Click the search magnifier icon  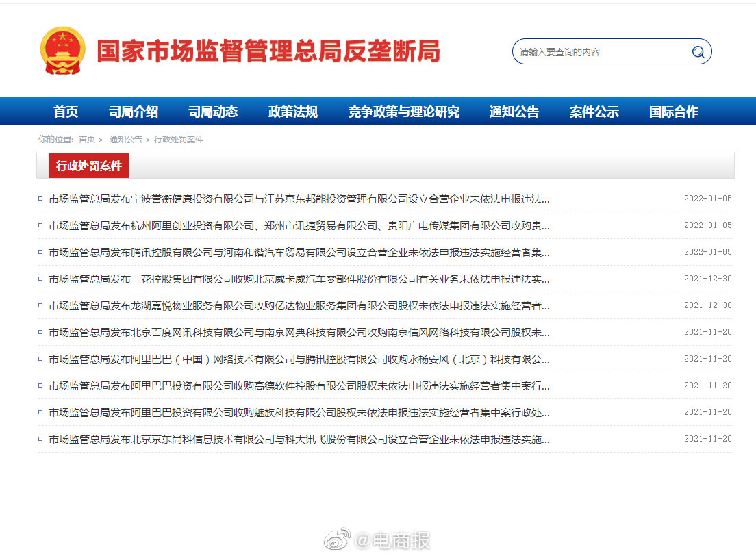[697, 51]
